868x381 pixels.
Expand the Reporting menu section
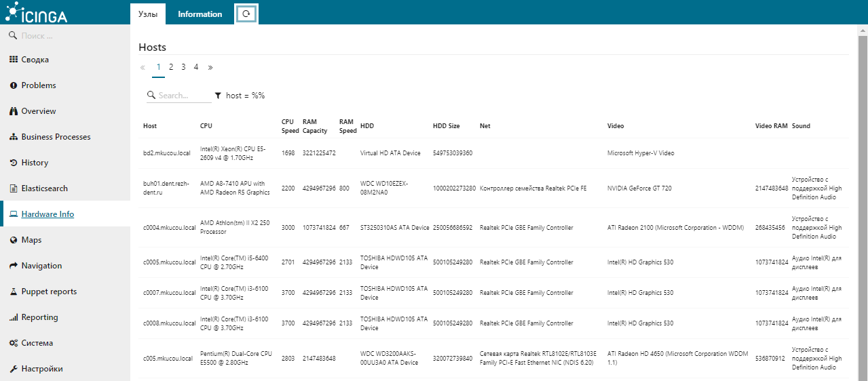pyautogui.click(x=39, y=317)
